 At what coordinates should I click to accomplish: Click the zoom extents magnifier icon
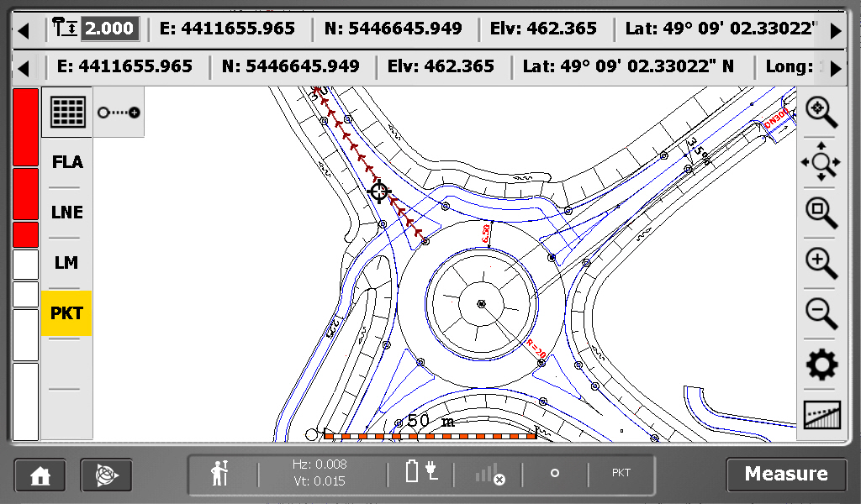click(821, 111)
